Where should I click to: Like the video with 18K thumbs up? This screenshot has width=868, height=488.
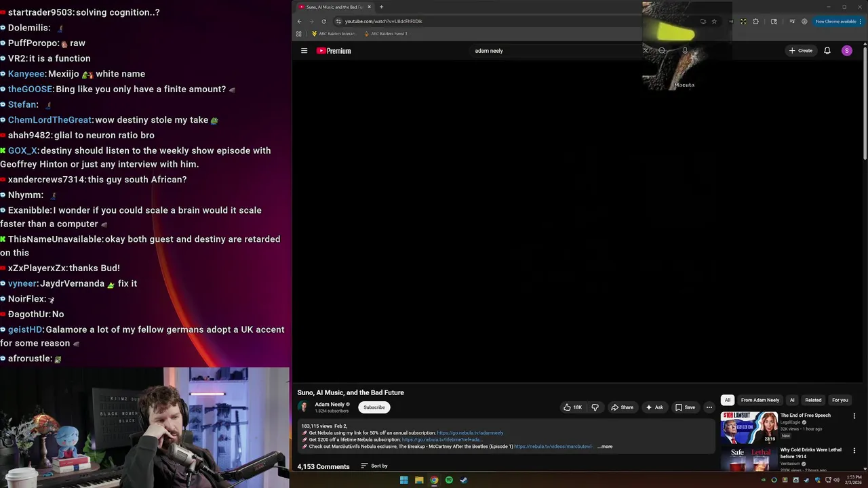click(572, 407)
